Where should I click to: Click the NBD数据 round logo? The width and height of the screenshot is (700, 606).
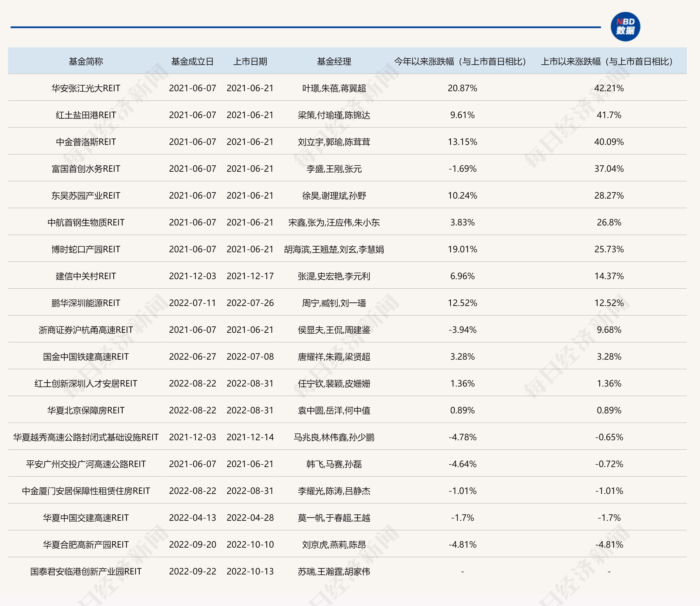pos(625,27)
